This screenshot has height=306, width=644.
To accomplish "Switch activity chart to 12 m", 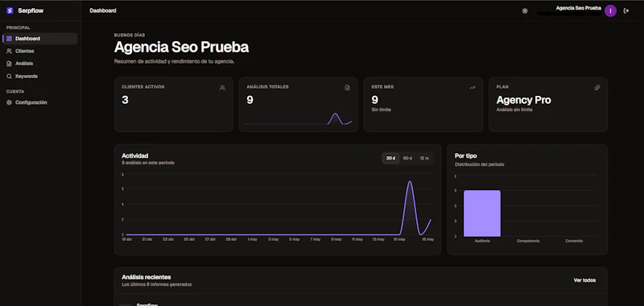I will coord(424,158).
